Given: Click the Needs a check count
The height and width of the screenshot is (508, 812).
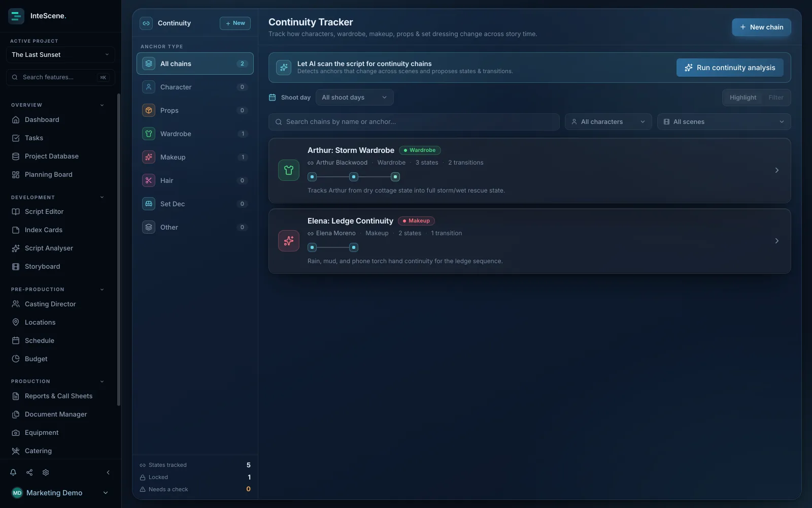Looking at the screenshot, I should (248, 489).
